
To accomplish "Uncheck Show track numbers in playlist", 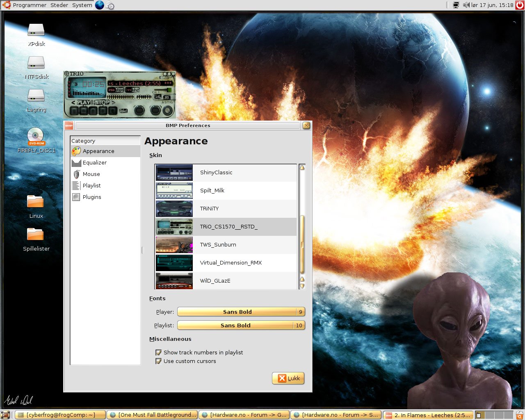I will [x=158, y=352].
